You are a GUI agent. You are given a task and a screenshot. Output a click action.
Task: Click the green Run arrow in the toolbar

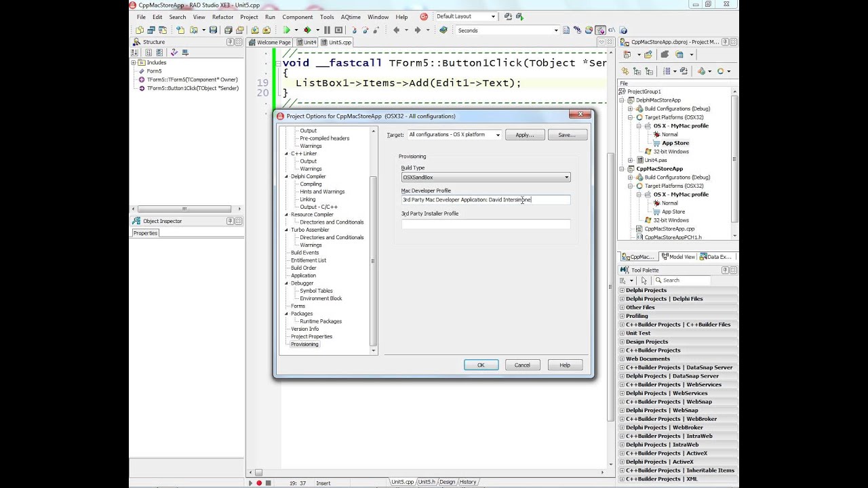(286, 30)
